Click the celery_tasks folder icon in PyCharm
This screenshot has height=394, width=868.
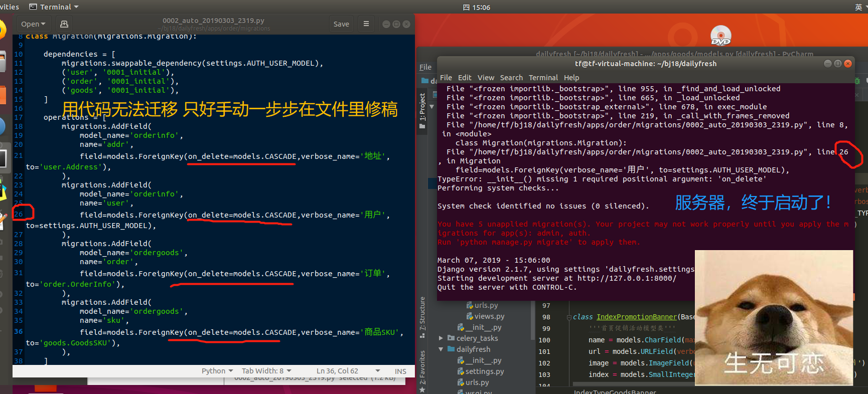pos(451,338)
